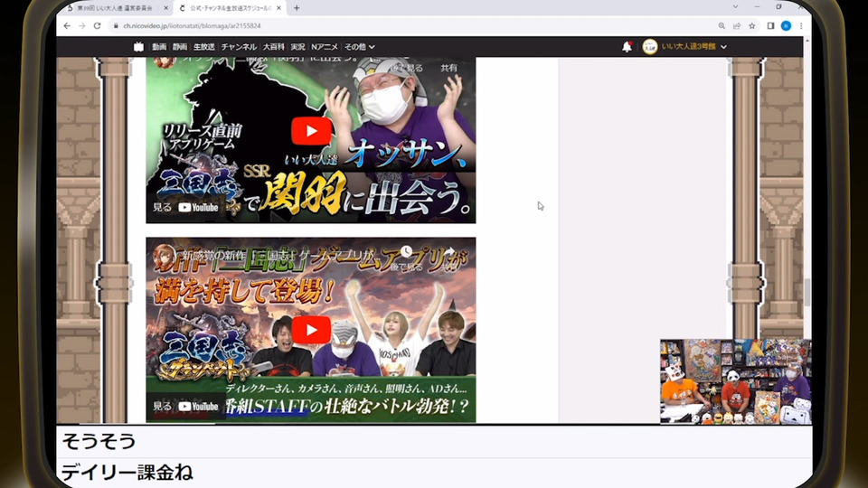Open the 実況 menu item
The height and width of the screenshot is (488, 868).
(297, 47)
